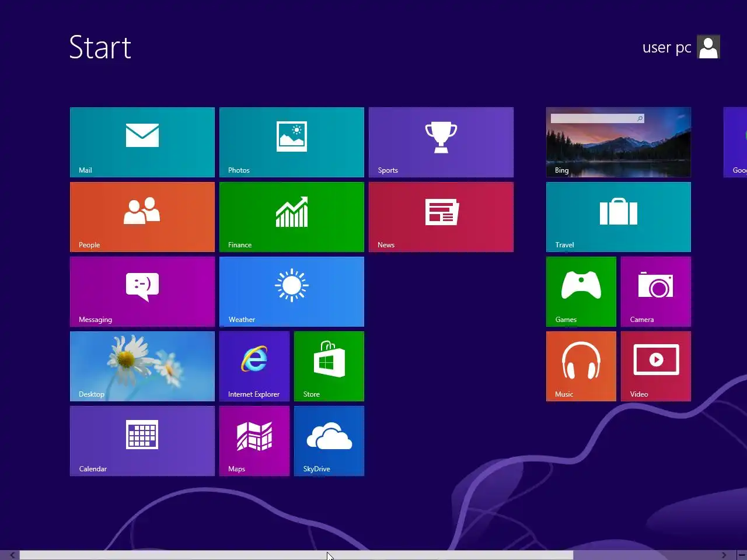Viewport: 747px width, 560px height.
Task: Open the Mail tile
Action: point(142,142)
